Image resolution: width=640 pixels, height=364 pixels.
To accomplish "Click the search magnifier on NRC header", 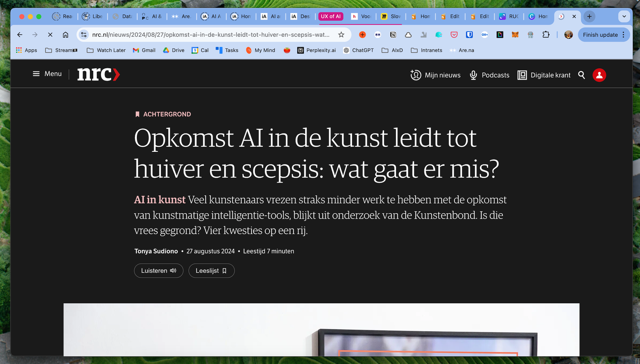I will tap(582, 75).
